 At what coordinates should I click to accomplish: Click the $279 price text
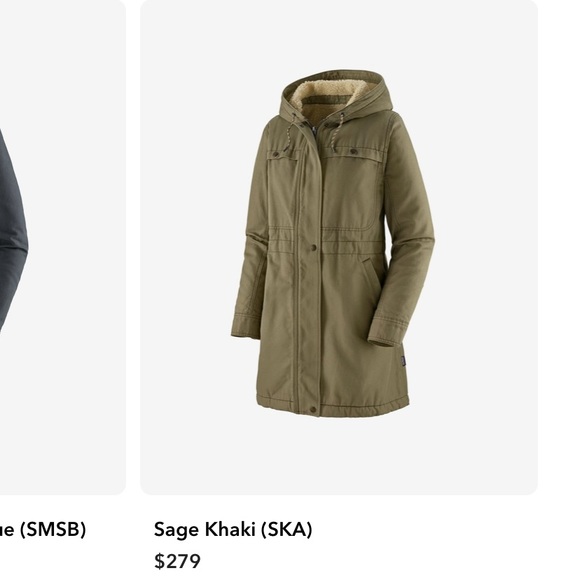tap(177, 561)
